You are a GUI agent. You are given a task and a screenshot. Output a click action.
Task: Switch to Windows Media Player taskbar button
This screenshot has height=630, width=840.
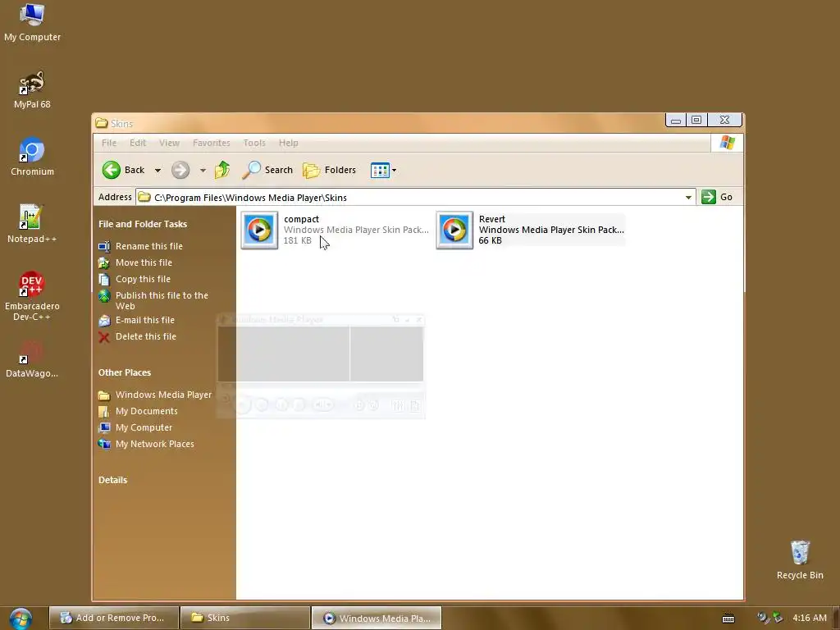pos(376,618)
